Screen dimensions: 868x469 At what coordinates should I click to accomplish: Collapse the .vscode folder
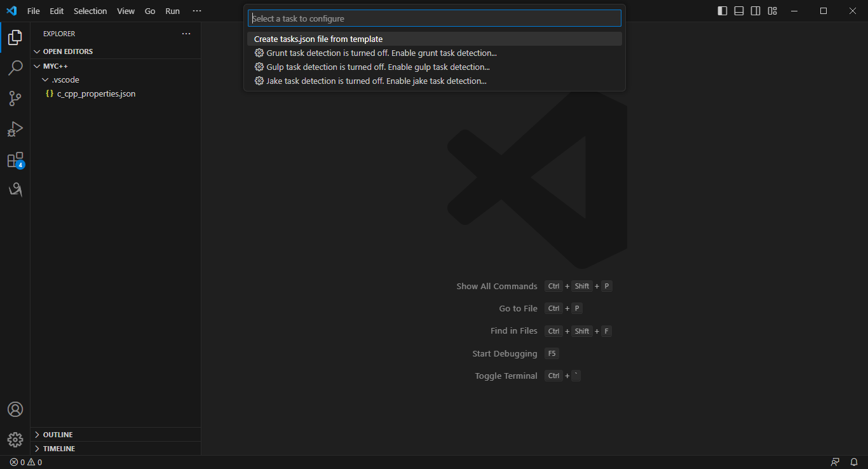pos(116,80)
